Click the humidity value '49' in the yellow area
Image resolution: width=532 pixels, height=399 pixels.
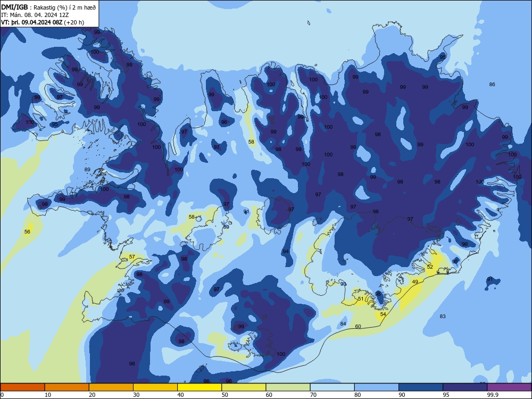(415, 281)
